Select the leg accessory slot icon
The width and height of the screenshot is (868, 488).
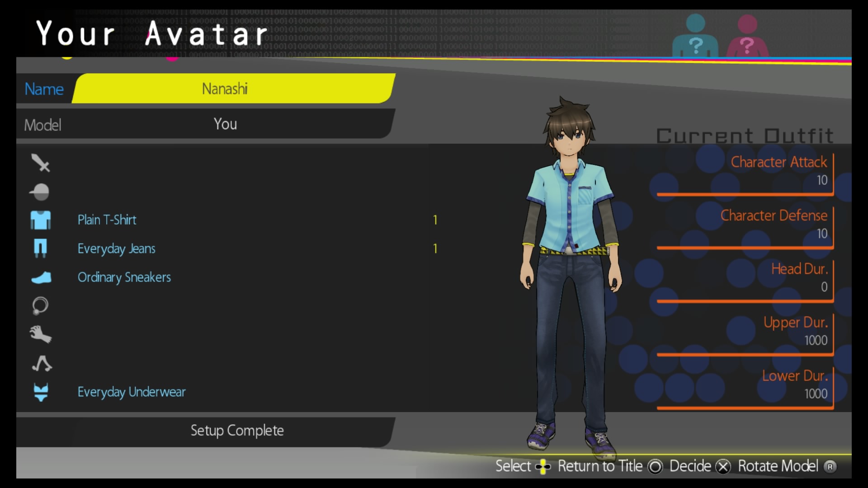(42, 363)
